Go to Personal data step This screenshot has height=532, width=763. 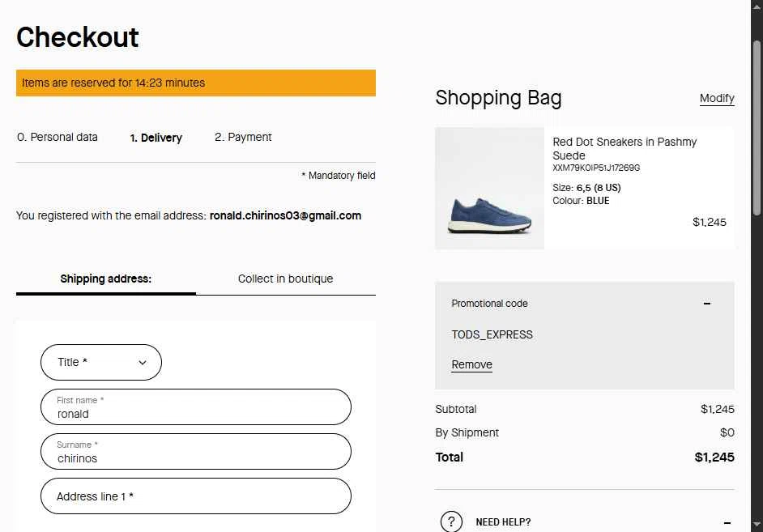click(58, 137)
